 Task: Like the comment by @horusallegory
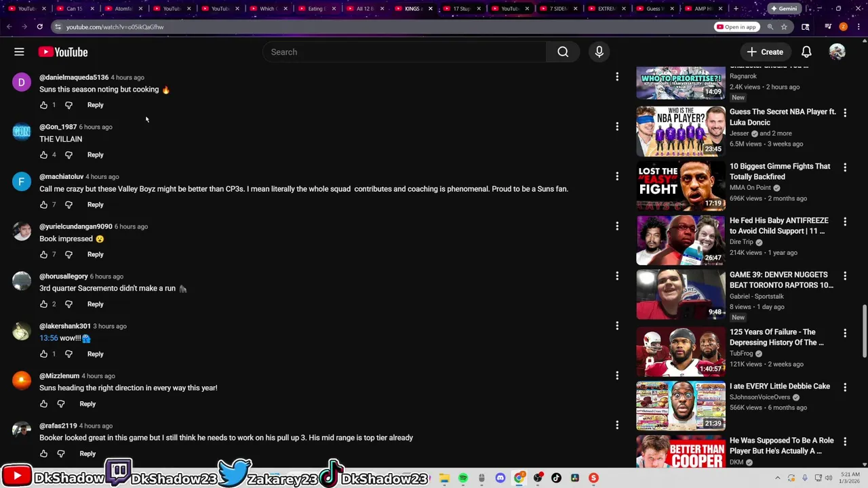(43, 304)
